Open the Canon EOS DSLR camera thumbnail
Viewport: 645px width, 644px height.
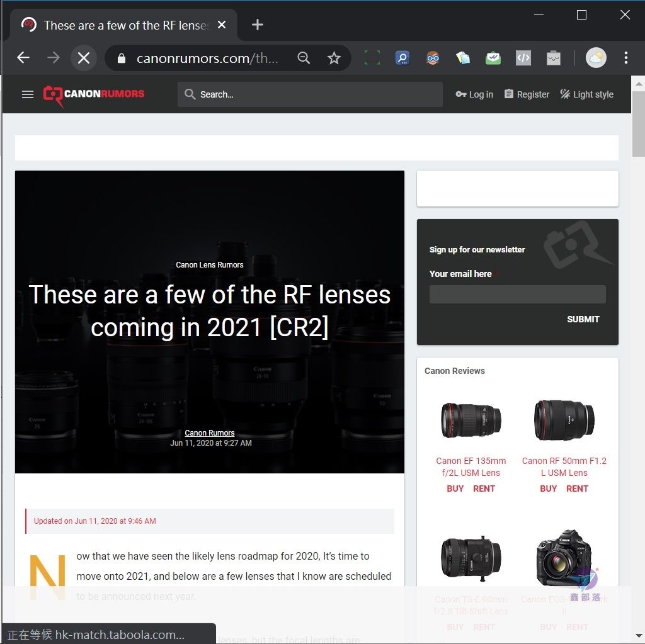pyautogui.click(x=564, y=558)
